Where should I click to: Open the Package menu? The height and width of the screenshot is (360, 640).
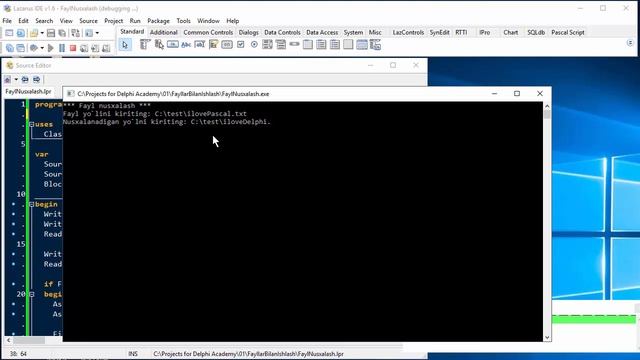158,21
